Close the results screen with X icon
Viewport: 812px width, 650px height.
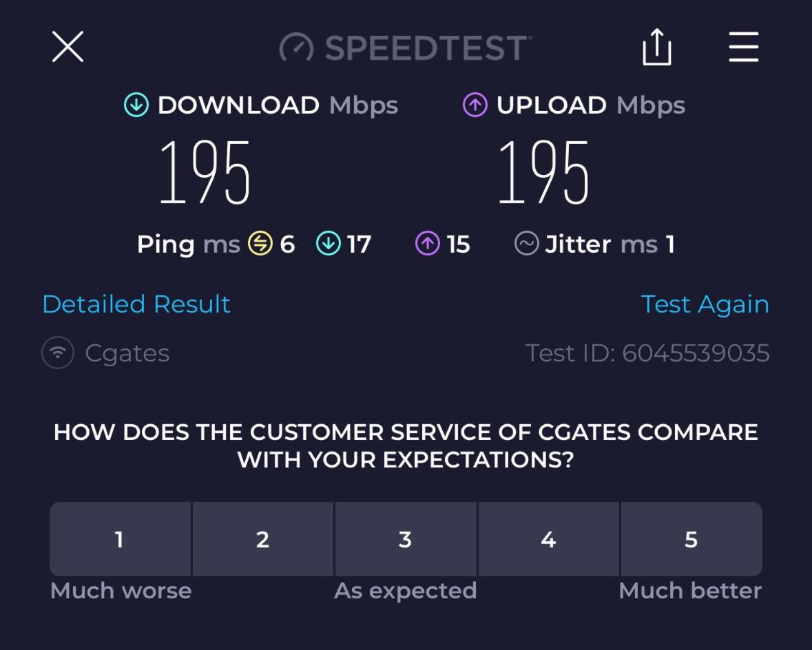pos(68,47)
